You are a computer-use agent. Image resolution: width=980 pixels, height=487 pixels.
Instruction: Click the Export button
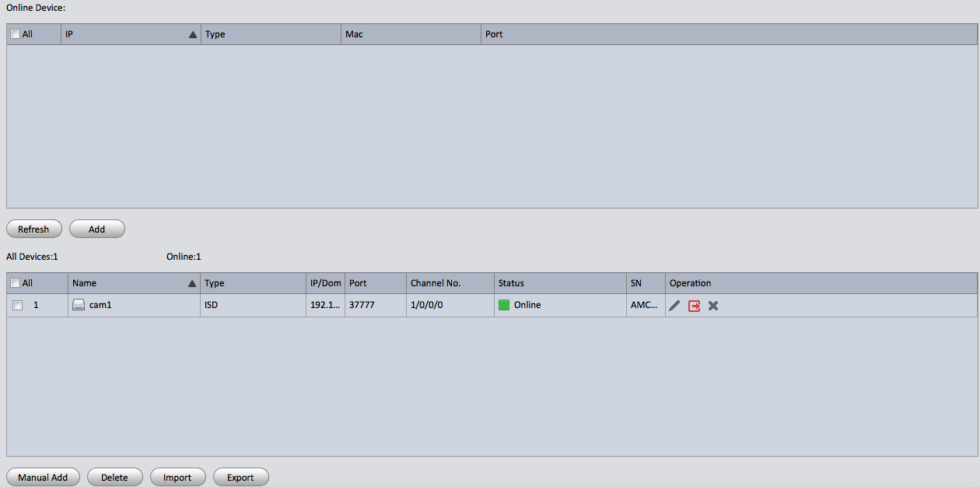pyautogui.click(x=240, y=478)
